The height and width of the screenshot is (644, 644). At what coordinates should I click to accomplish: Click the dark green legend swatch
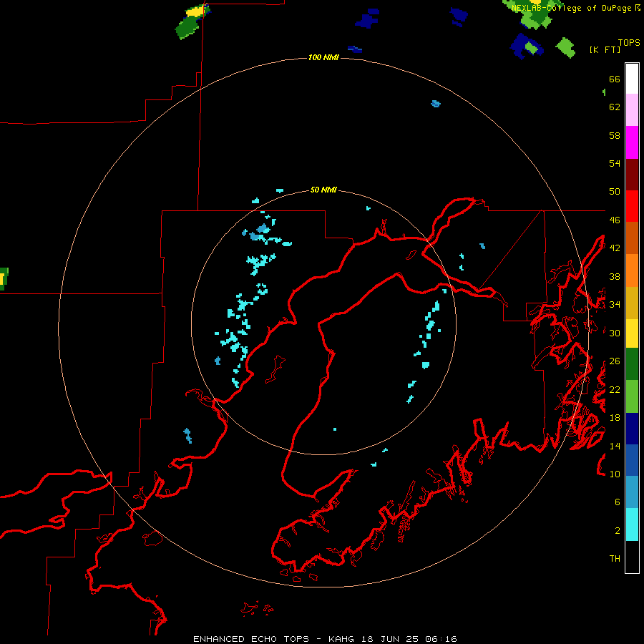(x=632, y=364)
